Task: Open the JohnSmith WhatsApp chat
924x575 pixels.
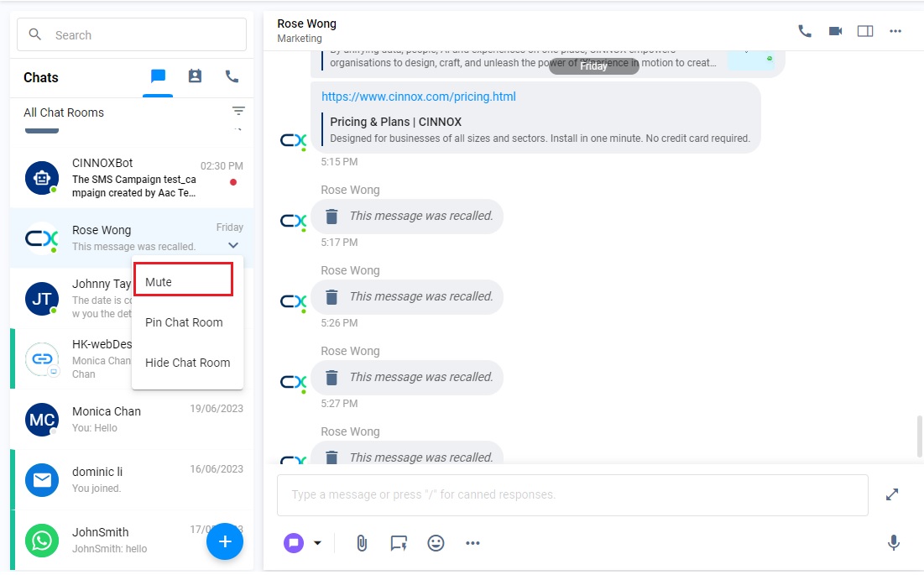Action: (x=132, y=541)
